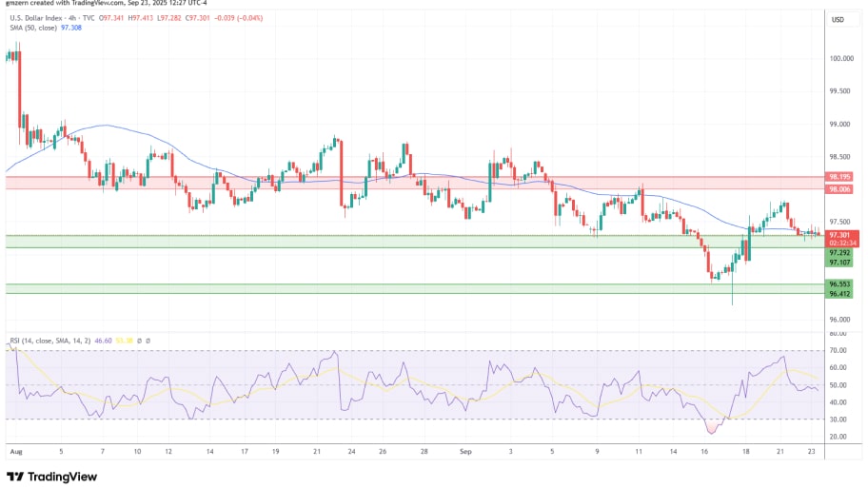The width and height of the screenshot is (868, 488).
Task: Click the 97.292 green price label
Action: [839, 253]
